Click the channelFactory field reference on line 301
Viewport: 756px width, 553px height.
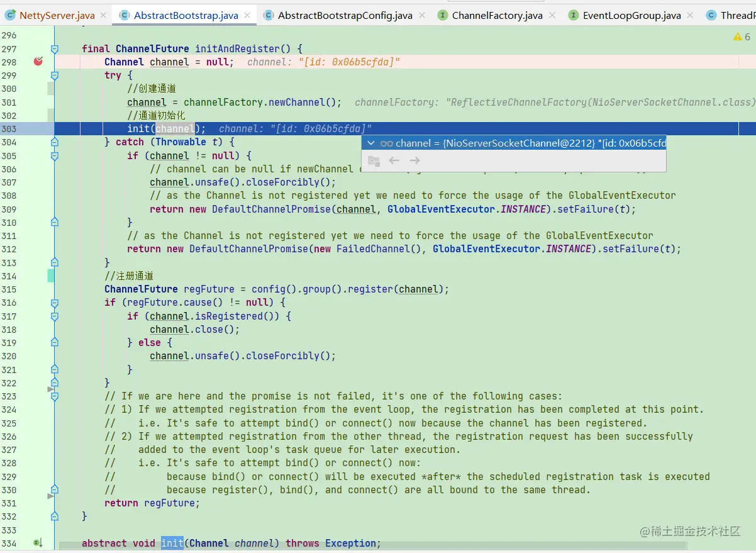click(x=223, y=103)
